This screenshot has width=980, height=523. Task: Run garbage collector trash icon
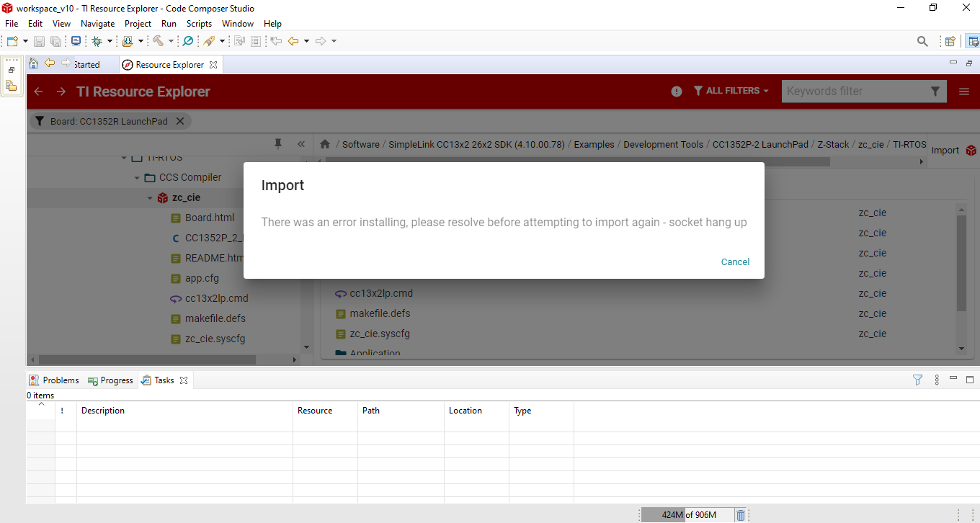point(741,515)
